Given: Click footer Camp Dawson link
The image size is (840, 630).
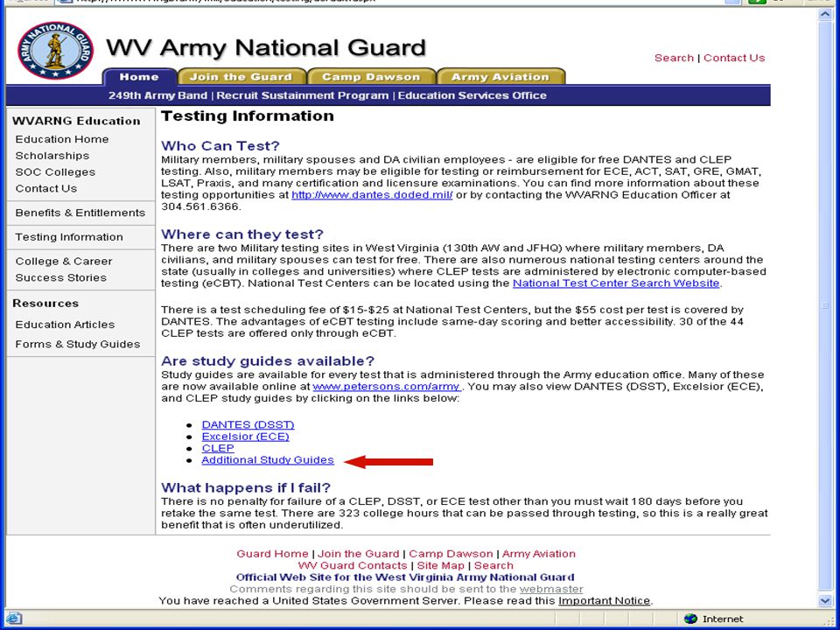Looking at the screenshot, I should click(451, 554).
